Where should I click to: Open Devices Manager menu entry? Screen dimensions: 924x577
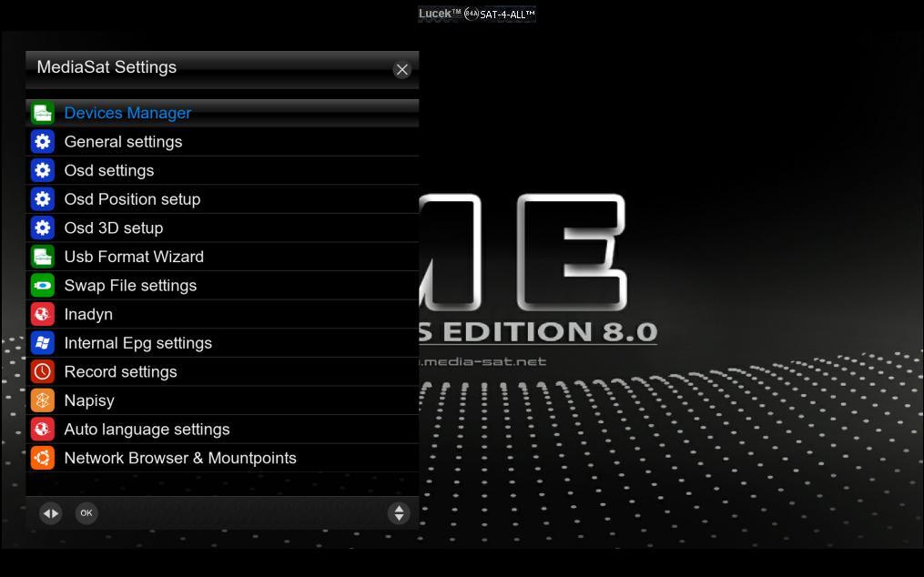(222, 113)
